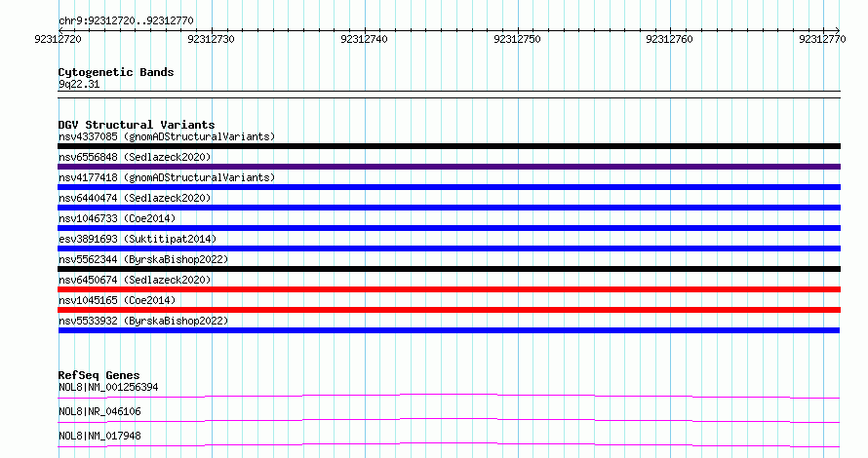868x458 pixels.
Task: Open the DGV Structural Variants track heading
Action: [x=137, y=125]
